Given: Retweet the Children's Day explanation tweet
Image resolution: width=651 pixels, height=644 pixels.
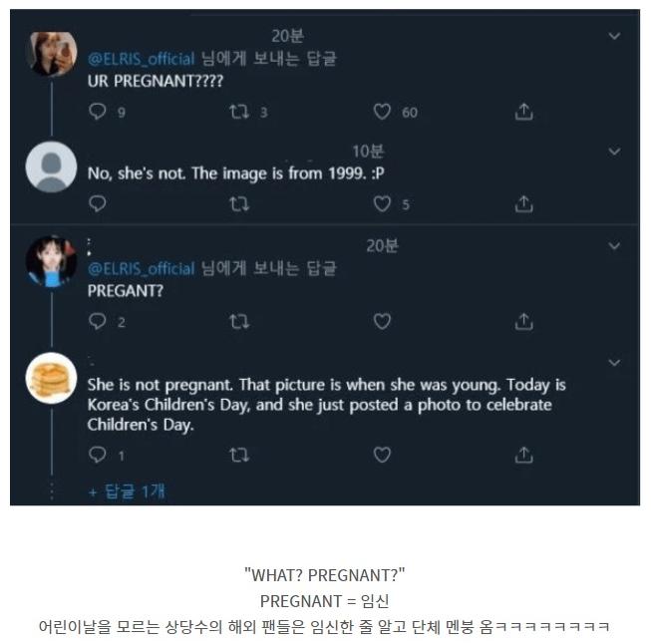Looking at the screenshot, I should click(239, 455).
